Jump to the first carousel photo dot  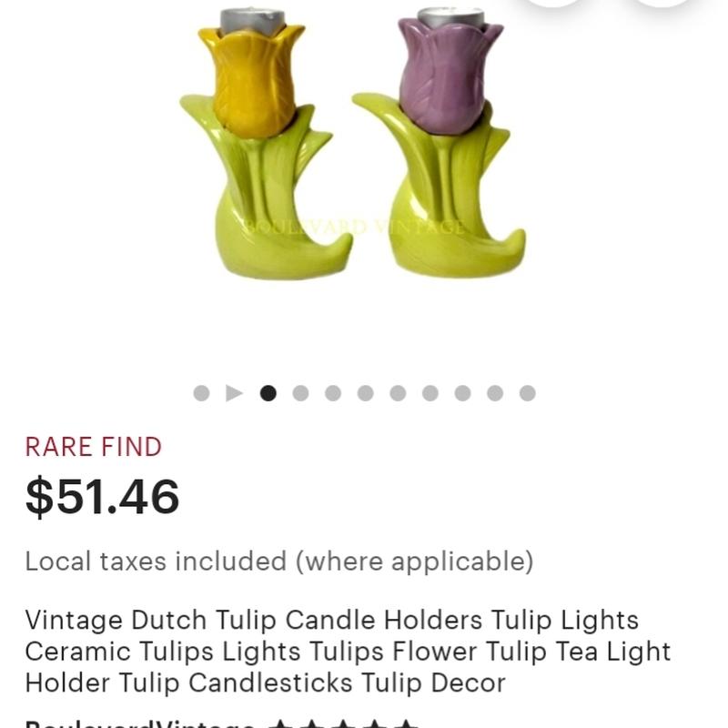click(201, 393)
